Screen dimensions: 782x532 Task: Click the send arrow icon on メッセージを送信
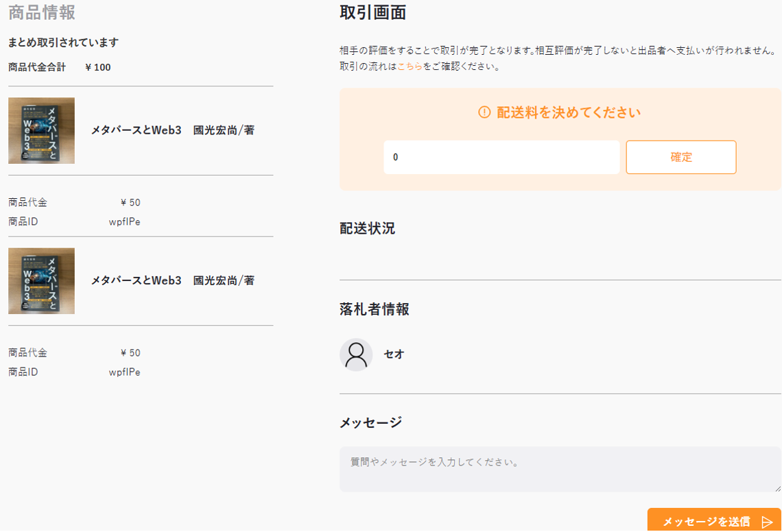click(767, 522)
